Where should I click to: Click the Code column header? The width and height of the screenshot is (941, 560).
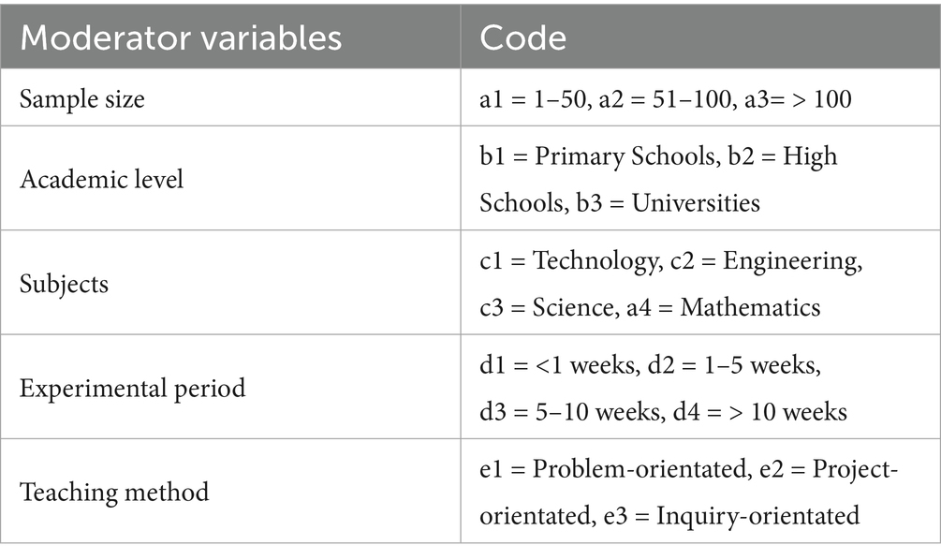pos(522,37)
